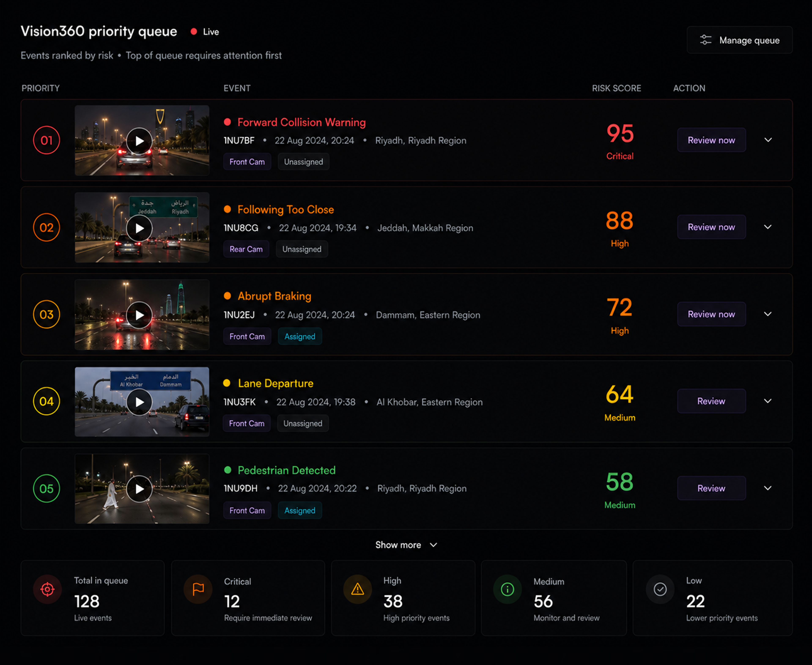Screen dimensions: 812x665
Task: Click Assigned tag on Abrupt Braking row
Action: (300, 336)
